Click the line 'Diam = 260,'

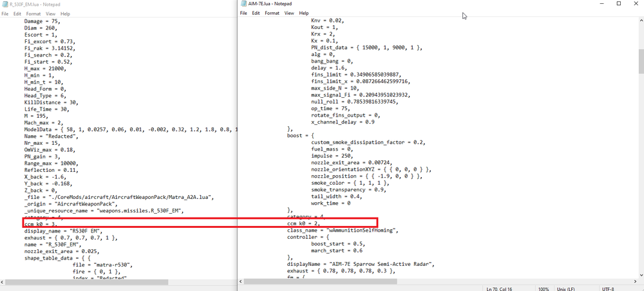pos(41,28)
